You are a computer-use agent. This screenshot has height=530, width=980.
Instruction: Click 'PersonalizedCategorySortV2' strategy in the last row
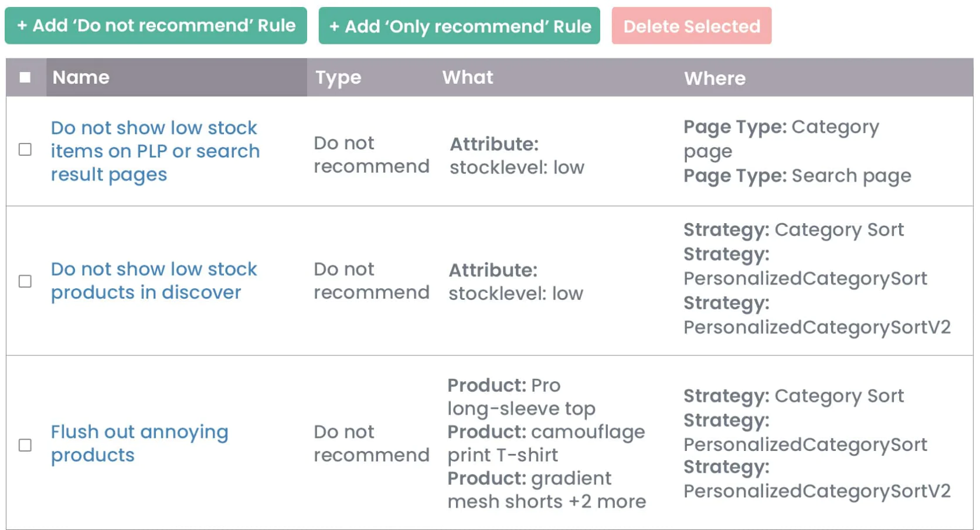point(816,491)
